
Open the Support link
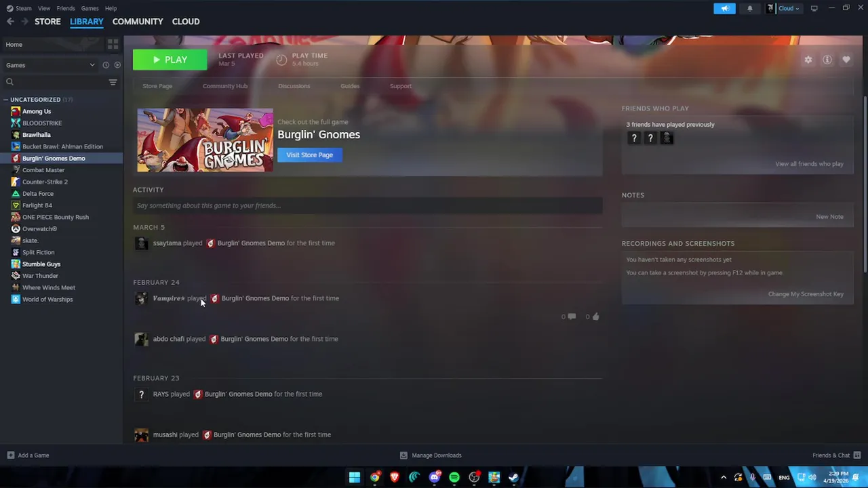[x=400, y=86]
